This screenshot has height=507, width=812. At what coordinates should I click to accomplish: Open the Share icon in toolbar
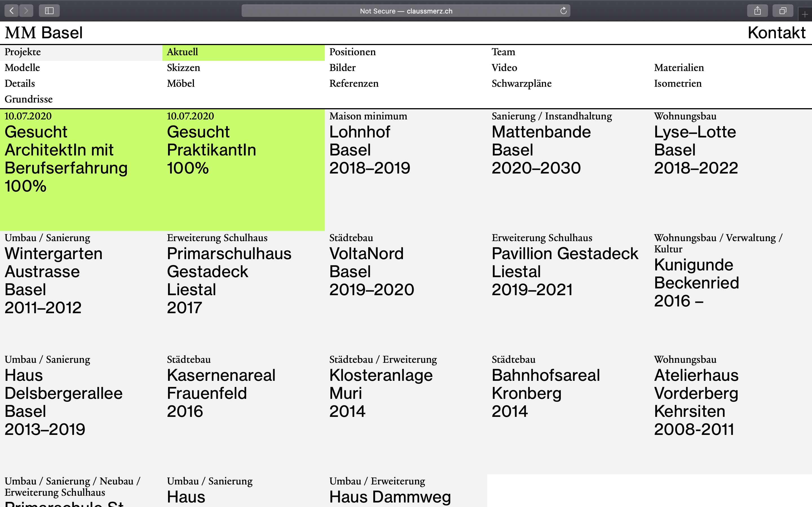757,11
